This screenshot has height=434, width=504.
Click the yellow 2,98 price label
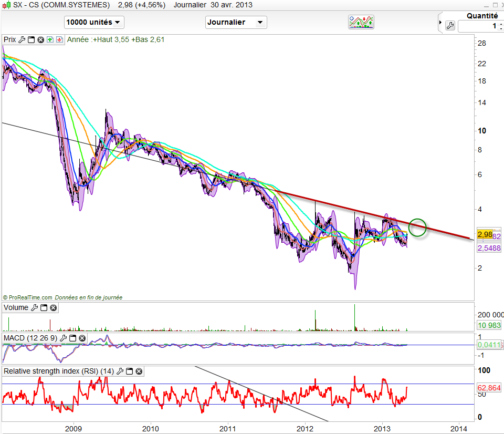point(484,234)
